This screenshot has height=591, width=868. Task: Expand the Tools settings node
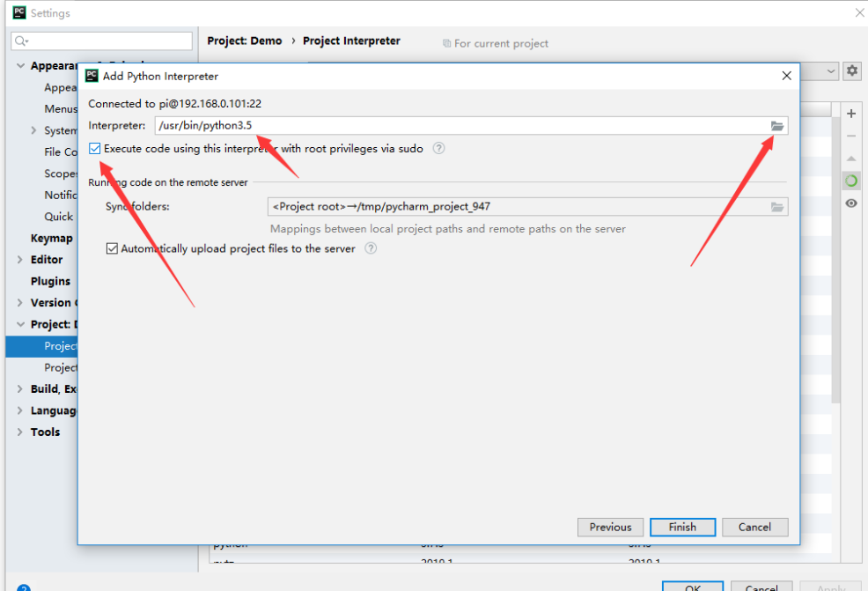point(20,432)
